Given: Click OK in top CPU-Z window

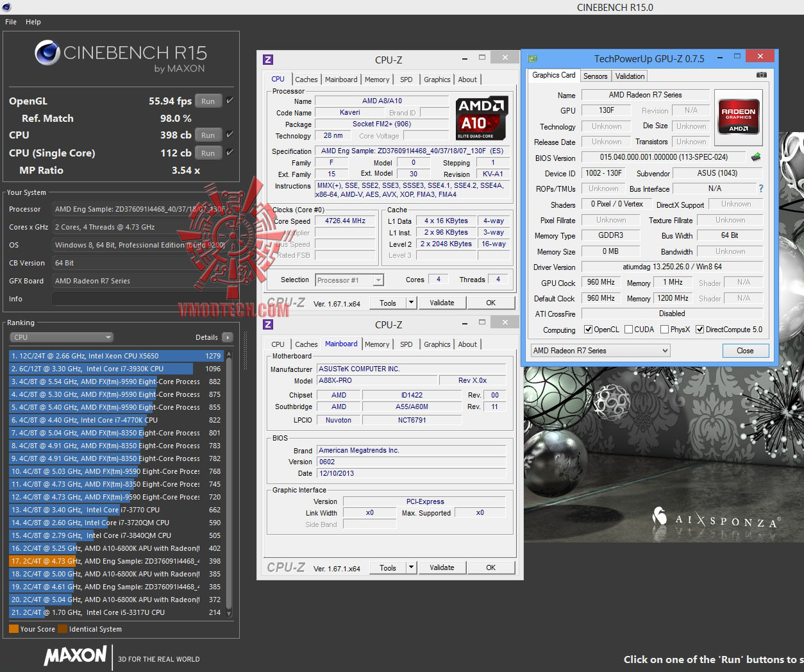Looking at the screenshot, I should [490, 303].
